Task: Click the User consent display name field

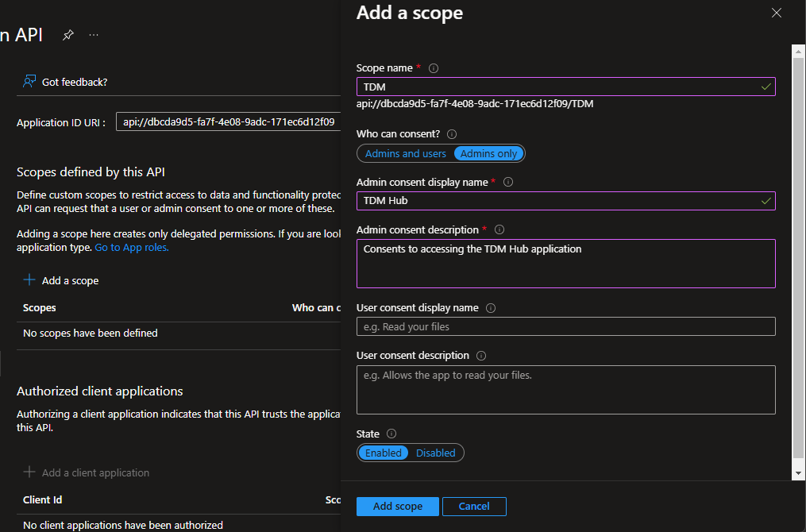Action: point(565,326)
